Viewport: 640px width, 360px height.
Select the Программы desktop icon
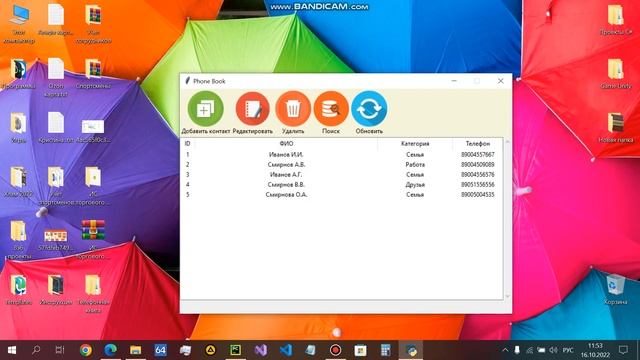pyautogui.click(x=19, y=73)
